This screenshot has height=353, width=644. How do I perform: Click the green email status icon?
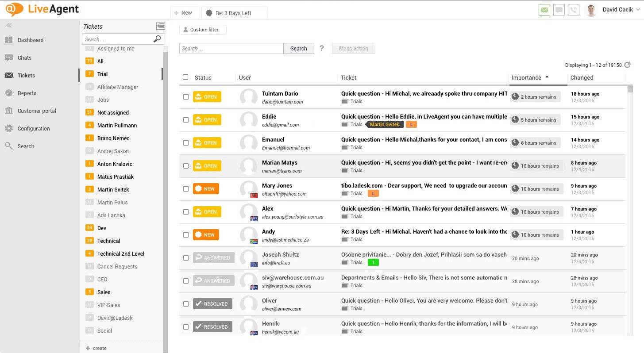pyautogui.click(x=544, y=10)
